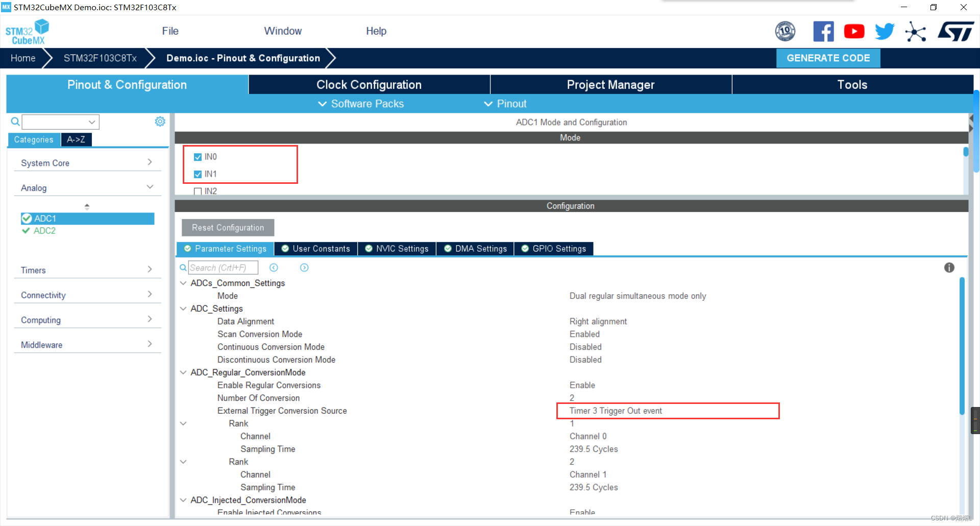The width and height of the screenshot is (980, 526).
Task: Switch to Tools tab
Action: point(852,85)
